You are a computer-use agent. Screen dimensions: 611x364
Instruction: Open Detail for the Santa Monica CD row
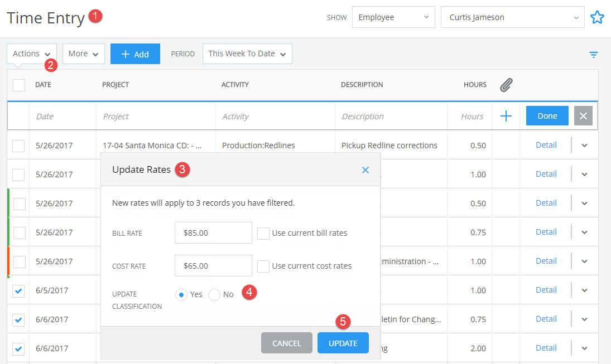coord(546,145)
